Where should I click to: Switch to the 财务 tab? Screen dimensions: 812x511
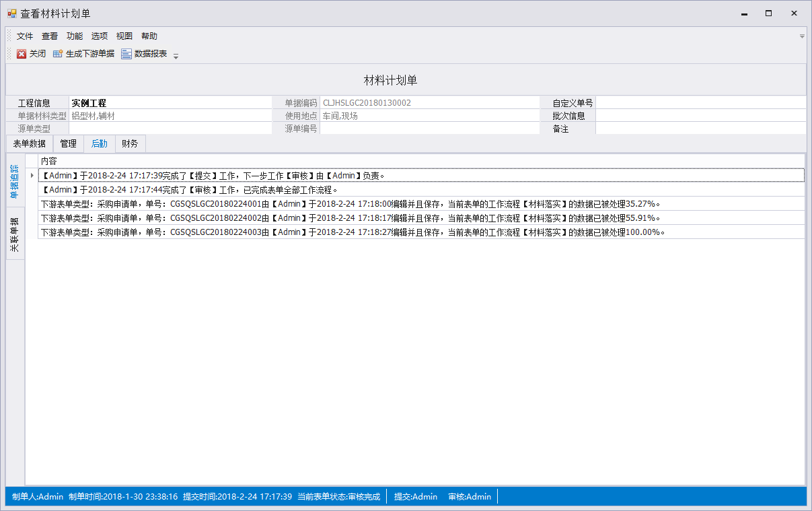point(130,143)
